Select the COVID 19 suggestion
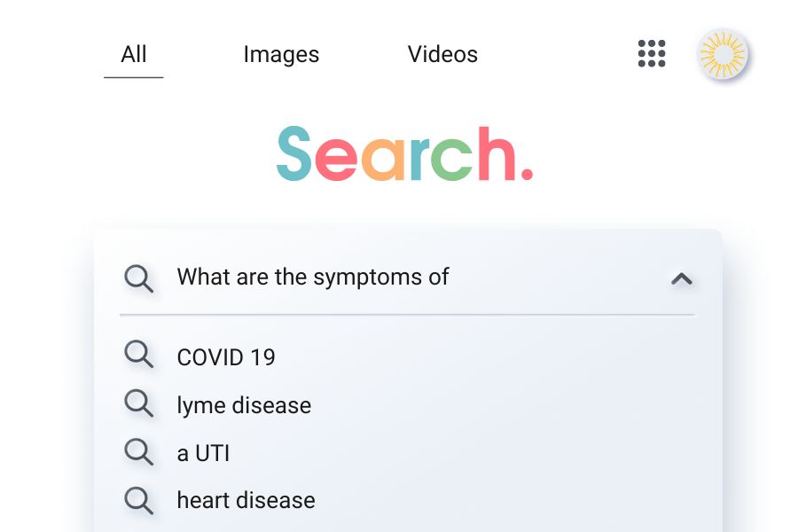Image resolution: width=798 pixels, height=532 pixels. pos(226,357)
